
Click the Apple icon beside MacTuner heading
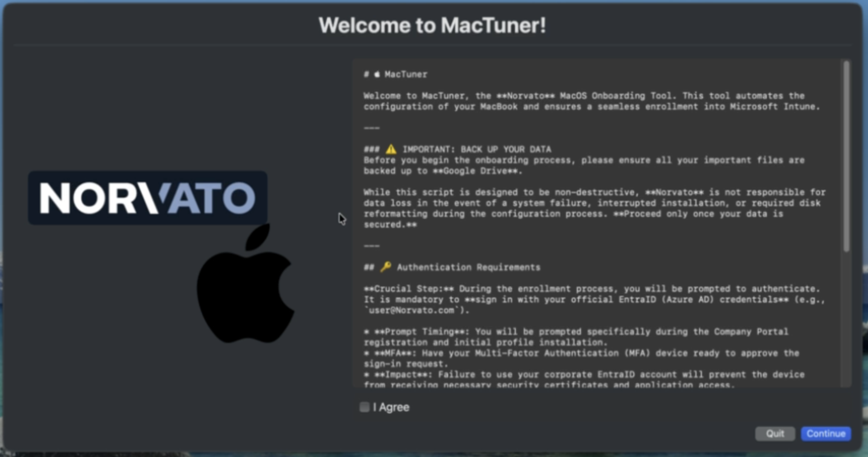click(378, 75)
